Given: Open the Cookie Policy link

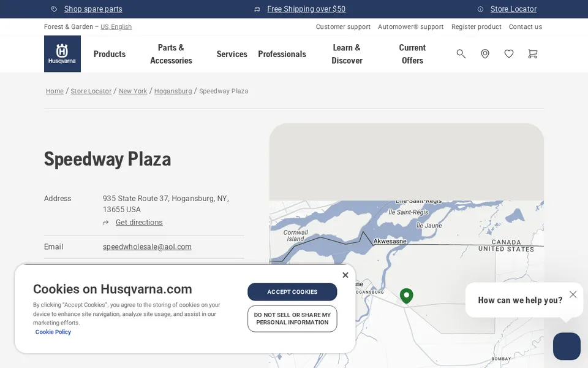Looking at the screenshot, I should click(53, 332).
